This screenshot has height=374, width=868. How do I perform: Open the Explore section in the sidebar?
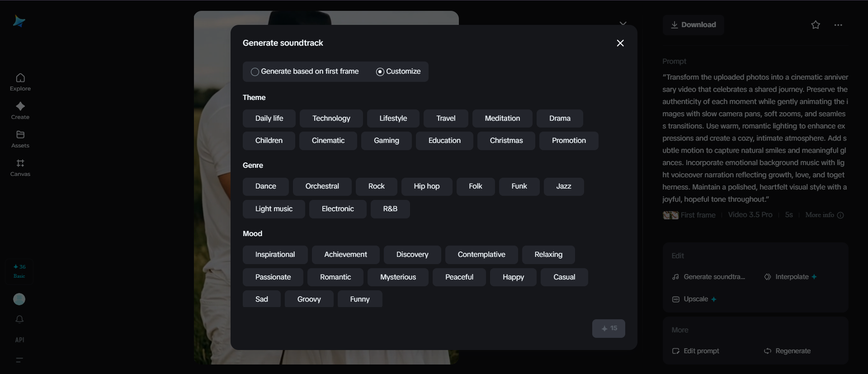(20, 81)
